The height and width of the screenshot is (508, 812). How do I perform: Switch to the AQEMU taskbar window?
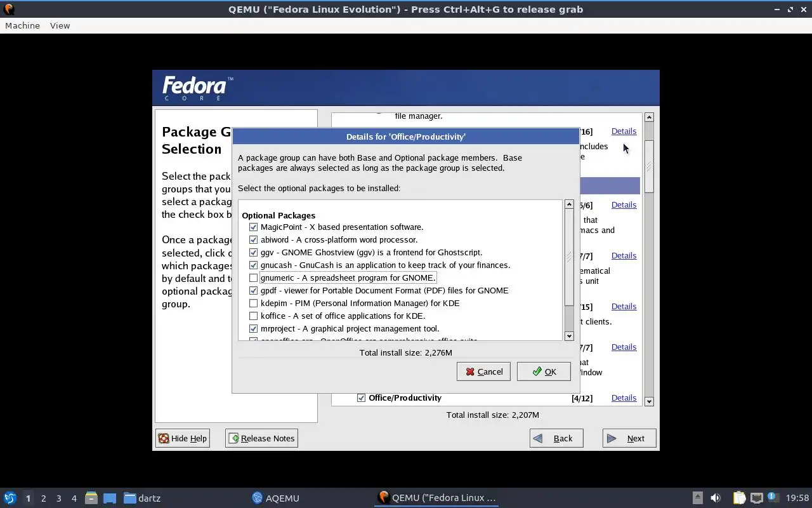tap(275, 498)
